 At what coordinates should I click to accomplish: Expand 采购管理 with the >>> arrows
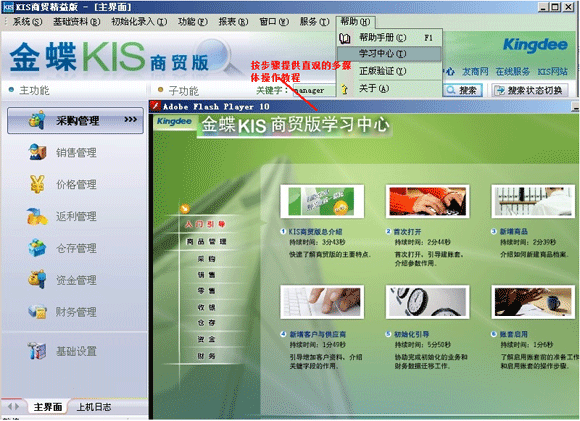pos(131,119)
